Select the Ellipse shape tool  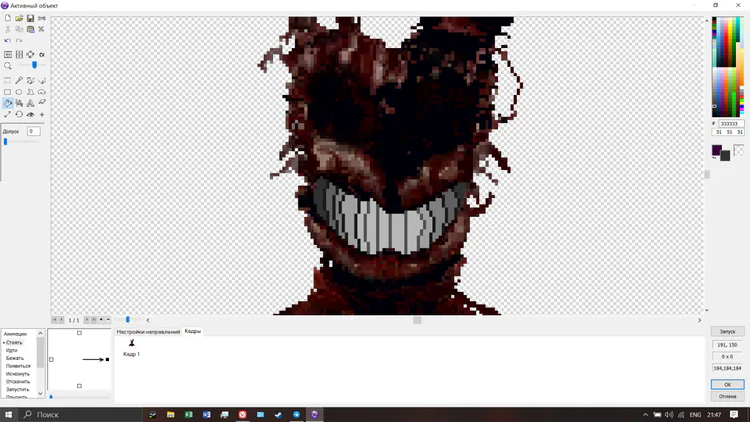19,92
